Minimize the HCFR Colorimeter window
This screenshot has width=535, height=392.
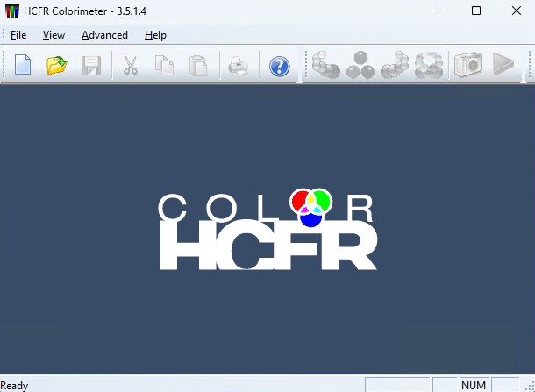click(437, 11)
